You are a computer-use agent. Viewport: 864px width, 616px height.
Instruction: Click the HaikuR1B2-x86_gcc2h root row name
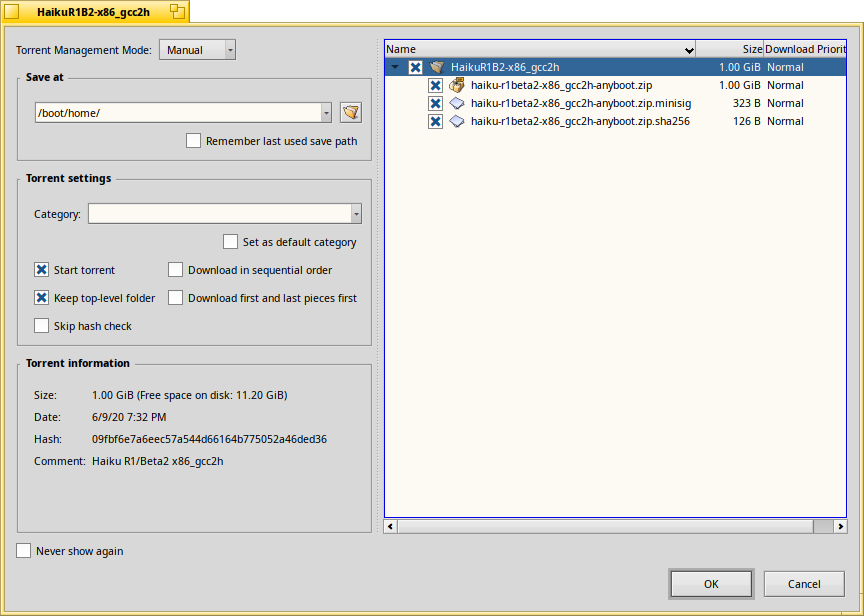tap(505, 67)
